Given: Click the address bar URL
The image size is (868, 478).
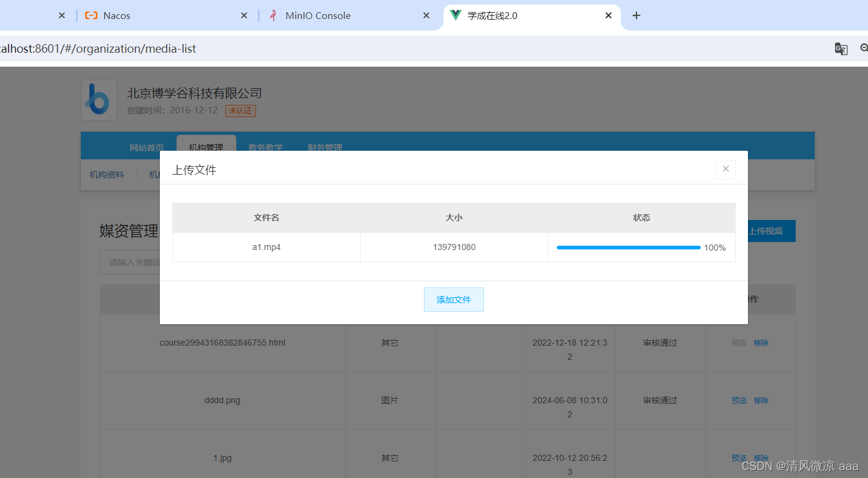Looking at the screenshot, I should pos(98,48).
